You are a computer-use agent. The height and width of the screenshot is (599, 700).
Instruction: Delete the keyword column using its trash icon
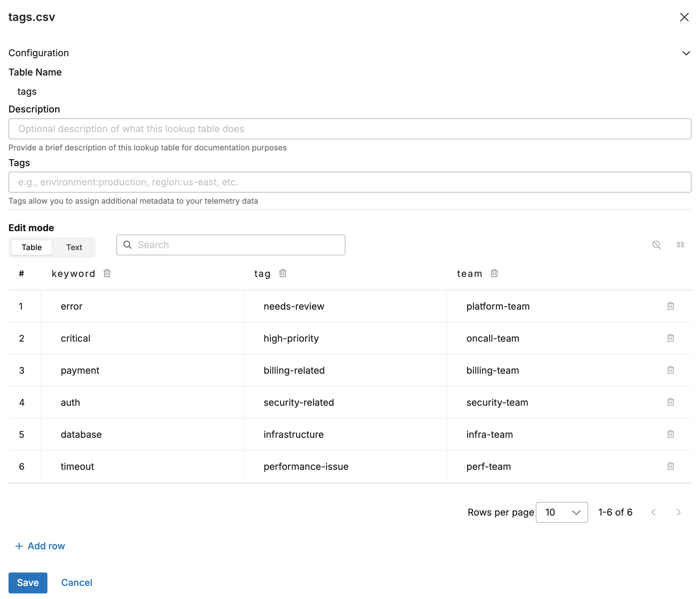point(107,273)
